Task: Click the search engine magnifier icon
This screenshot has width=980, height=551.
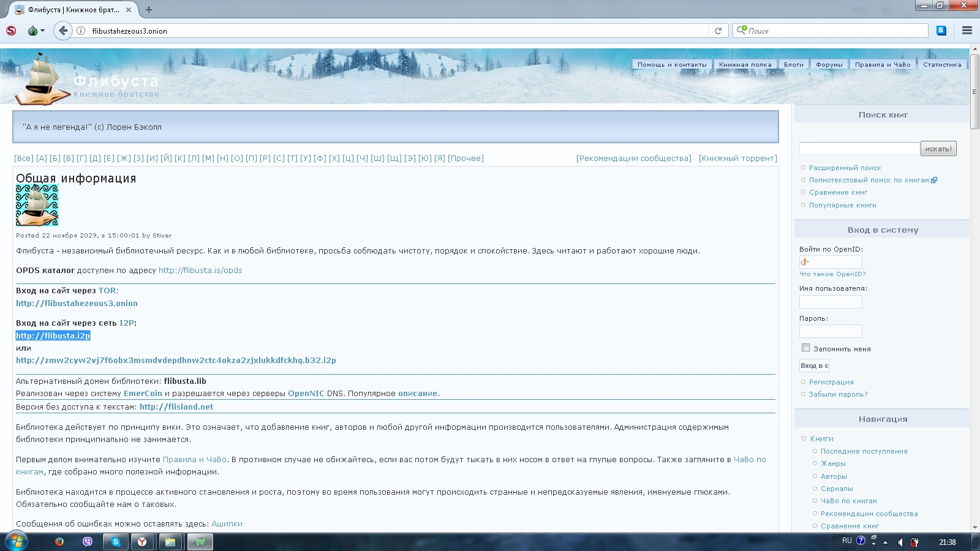Action: (742, 30)
